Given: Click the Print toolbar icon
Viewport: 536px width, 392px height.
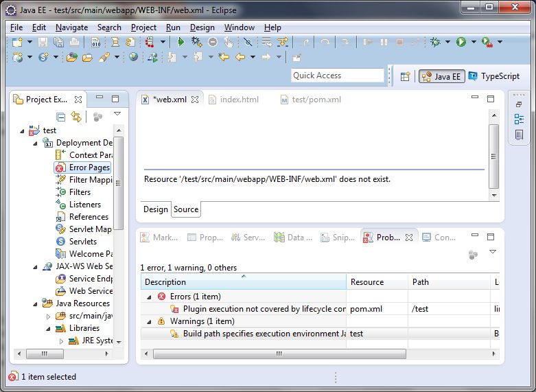Looking at the screenshot, I should tap(74, 42).
